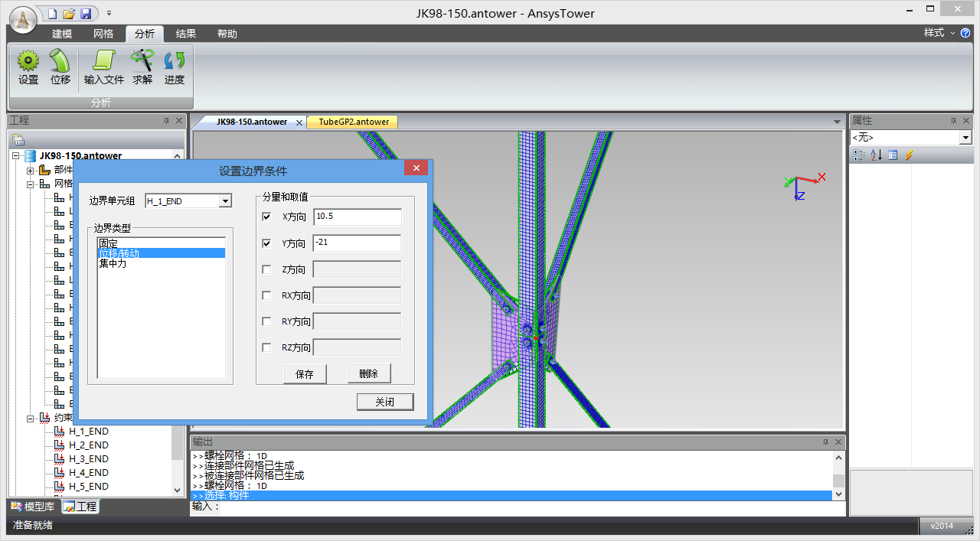Click the Y方向 value input field
Screen dimensions: 980x541
(358, 243)
